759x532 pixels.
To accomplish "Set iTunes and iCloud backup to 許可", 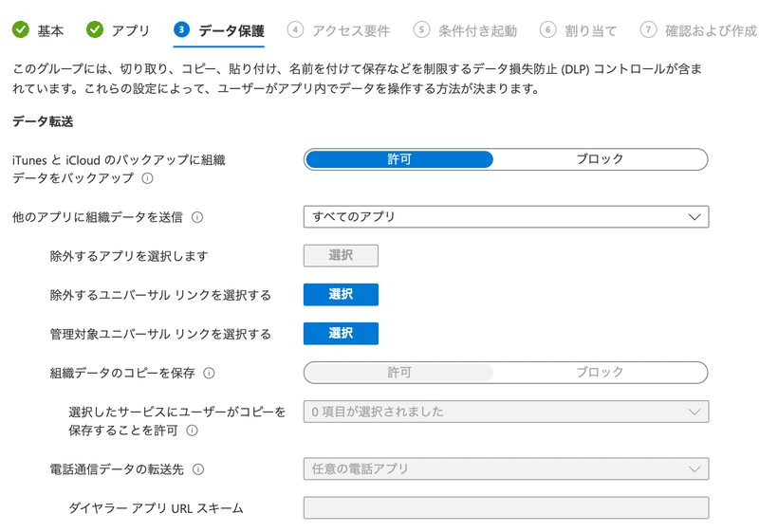I will click(x=399, y=159).
